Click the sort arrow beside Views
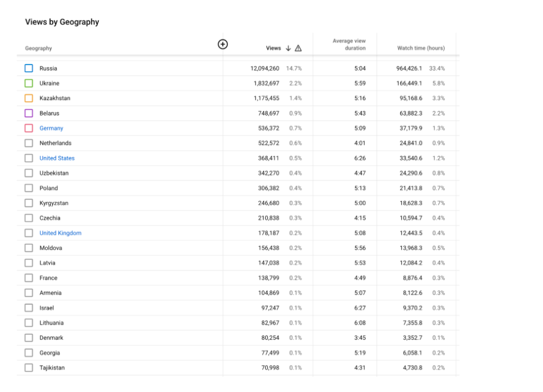The height and width of the screenshot is (392, 543). (288, 48)
